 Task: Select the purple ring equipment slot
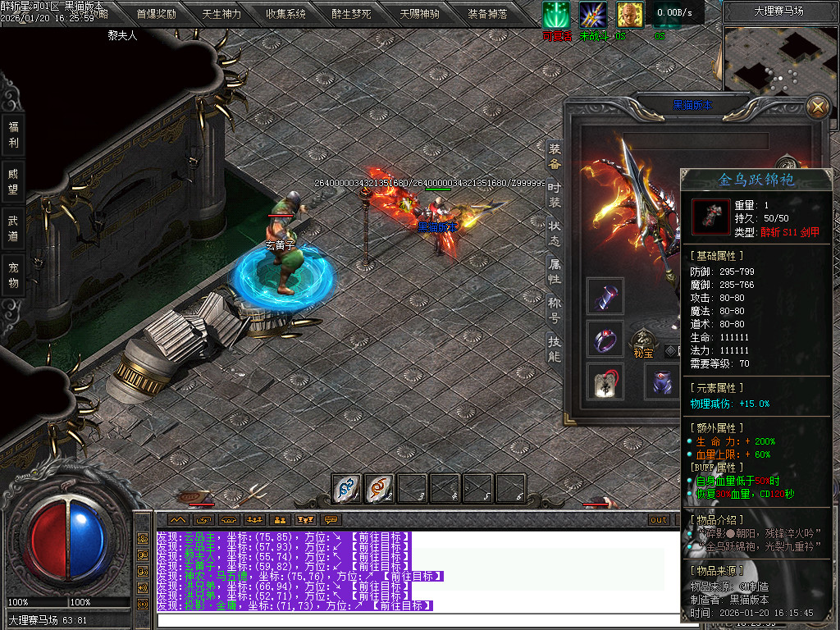(x=605, y=338)
